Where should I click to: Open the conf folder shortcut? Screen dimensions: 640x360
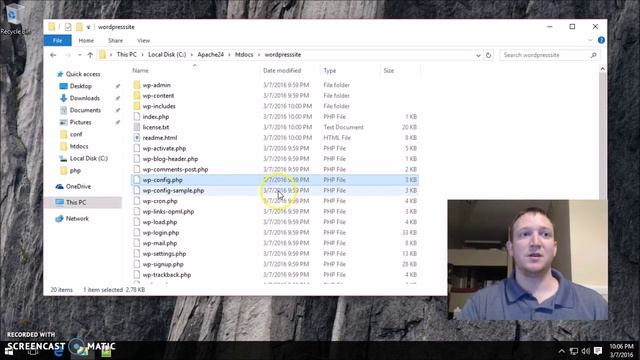(x=76, y=134)
